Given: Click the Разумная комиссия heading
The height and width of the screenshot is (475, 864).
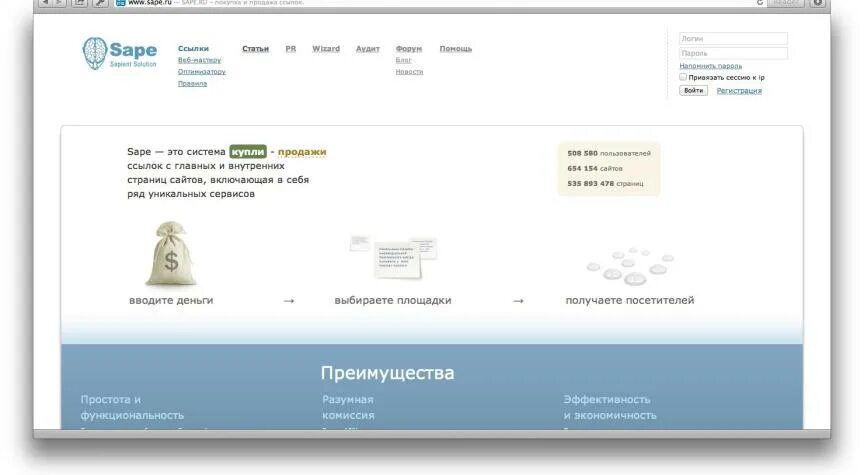Looking at the screenshot, I should click(348, 407).
